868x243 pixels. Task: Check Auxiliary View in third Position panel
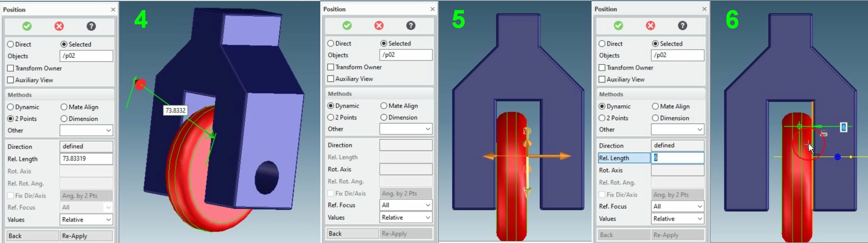pyautogui.click(x=602, y=79)
